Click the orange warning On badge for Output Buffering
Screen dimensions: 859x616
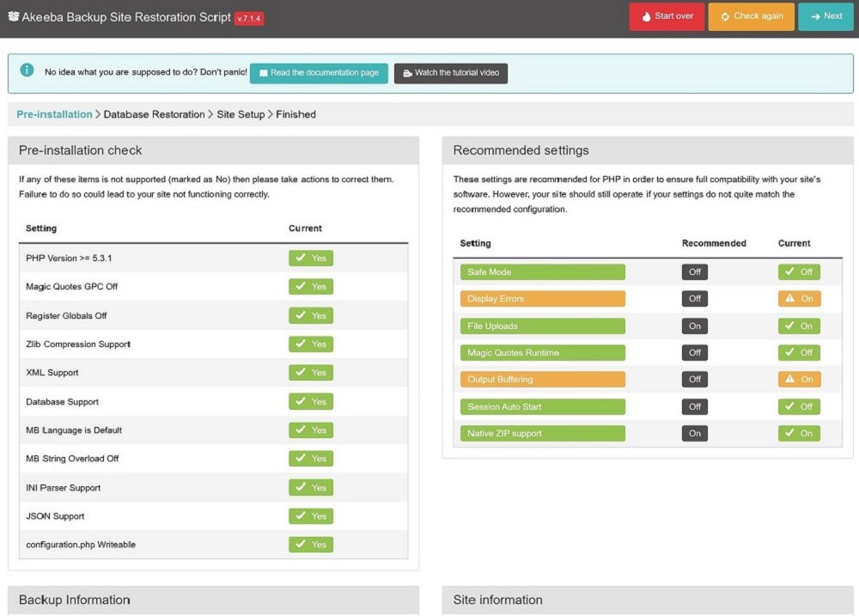point(799,379)
